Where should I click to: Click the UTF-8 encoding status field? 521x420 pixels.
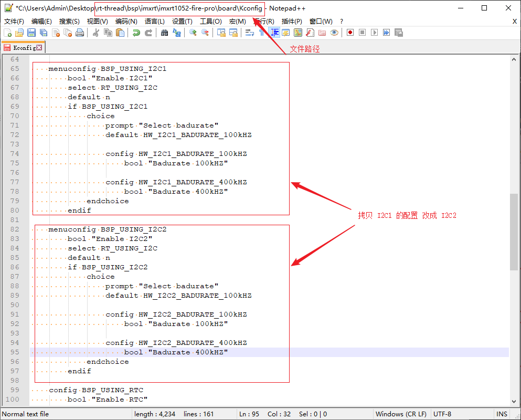(442, 414)
